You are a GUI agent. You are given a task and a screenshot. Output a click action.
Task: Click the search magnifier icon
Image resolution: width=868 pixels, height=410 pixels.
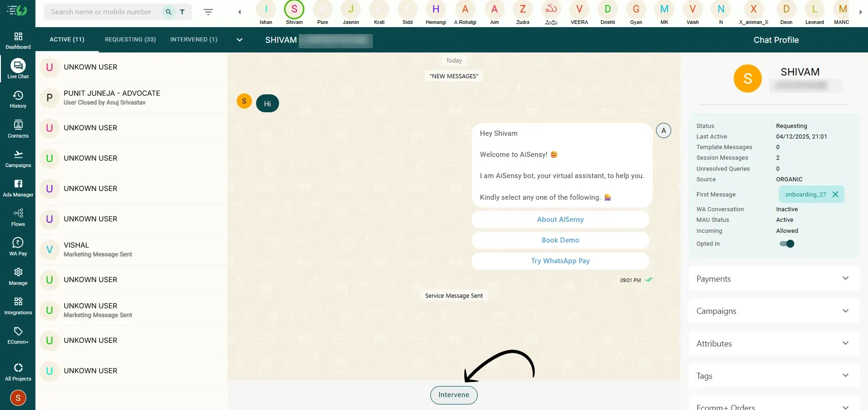pyautogui.click(x=169, y=12)
